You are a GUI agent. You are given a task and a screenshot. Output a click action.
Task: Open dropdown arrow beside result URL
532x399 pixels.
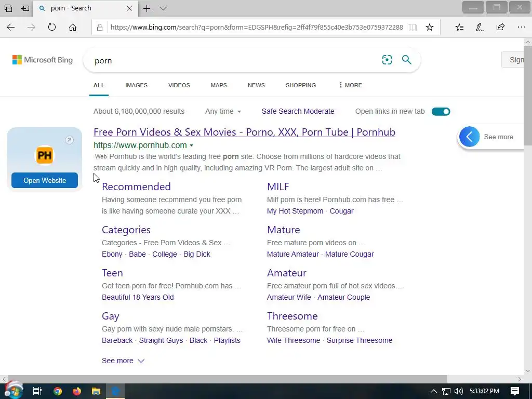click(191, 145)
